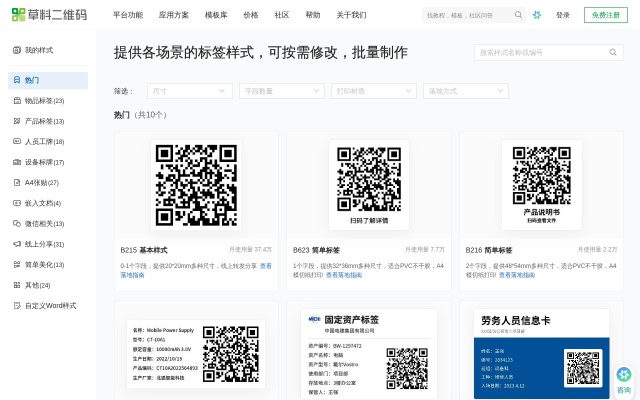This screenshot has height=400, width=640.
Task: Click the blue pinwheel icon beside 登录
Action: coord(537,15)
